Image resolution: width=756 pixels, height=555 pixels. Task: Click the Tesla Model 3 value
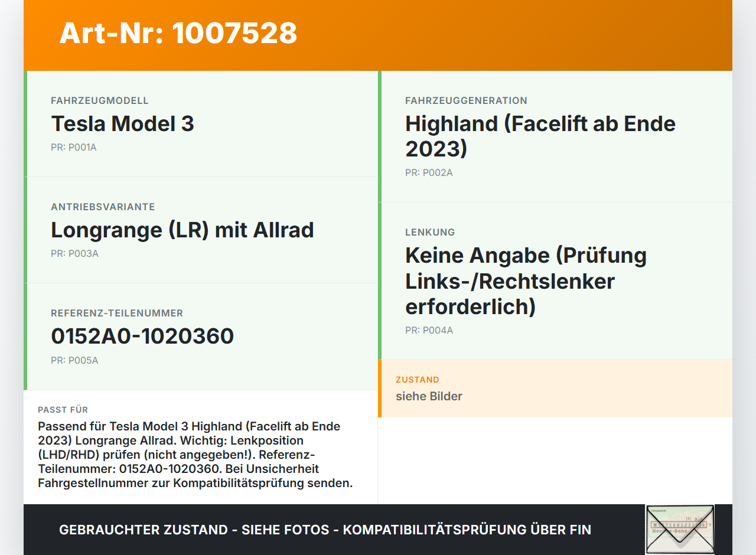pos(122,123)
